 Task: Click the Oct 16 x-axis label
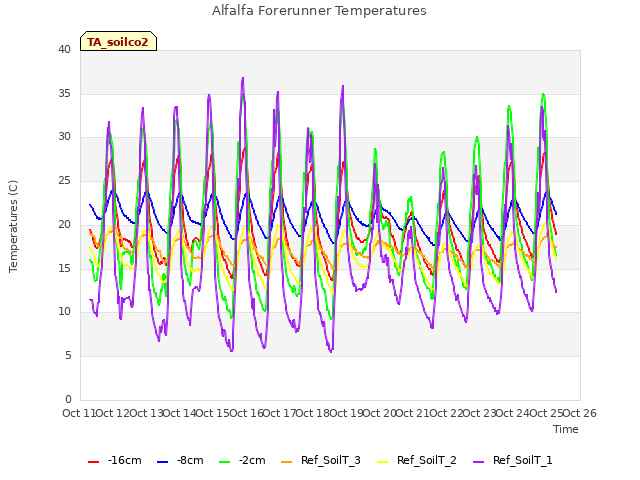[246, 413]
